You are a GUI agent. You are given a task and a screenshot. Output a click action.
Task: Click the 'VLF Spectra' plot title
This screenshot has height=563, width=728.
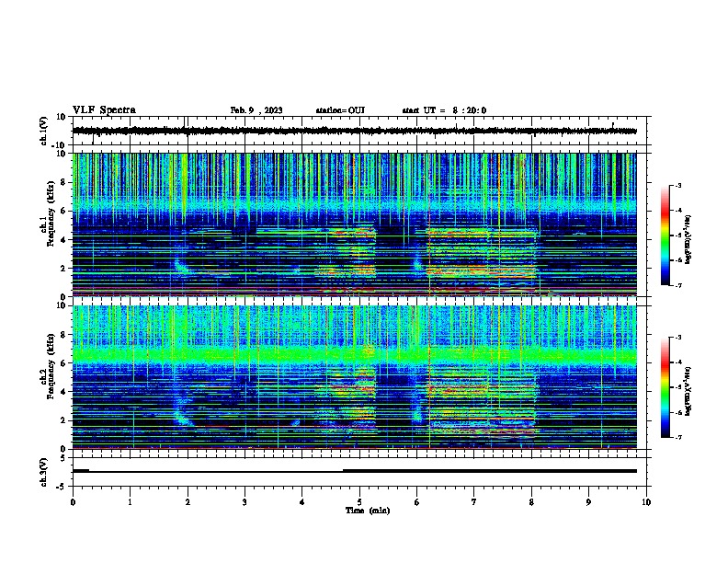pyautogui.click(x=104, y=110)
